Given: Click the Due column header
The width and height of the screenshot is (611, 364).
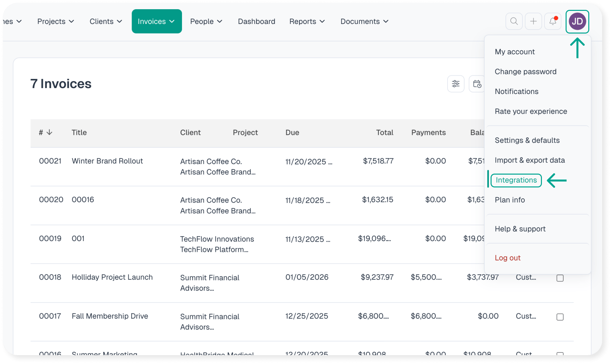Looking at the screenshot, I should 292,133.
